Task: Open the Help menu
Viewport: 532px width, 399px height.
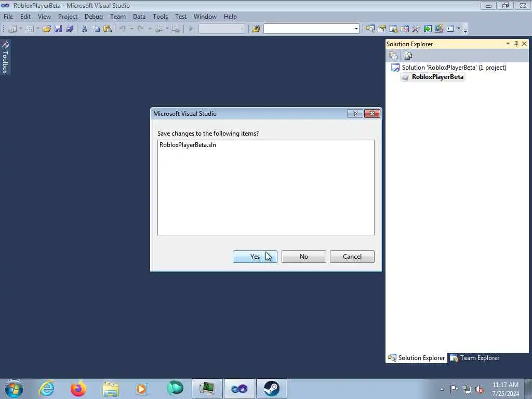Action: tap(230, 17)
